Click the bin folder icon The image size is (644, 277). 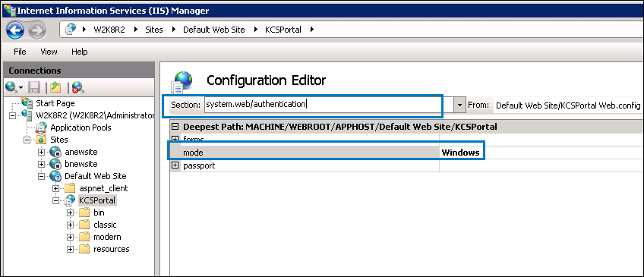[84, 212]
